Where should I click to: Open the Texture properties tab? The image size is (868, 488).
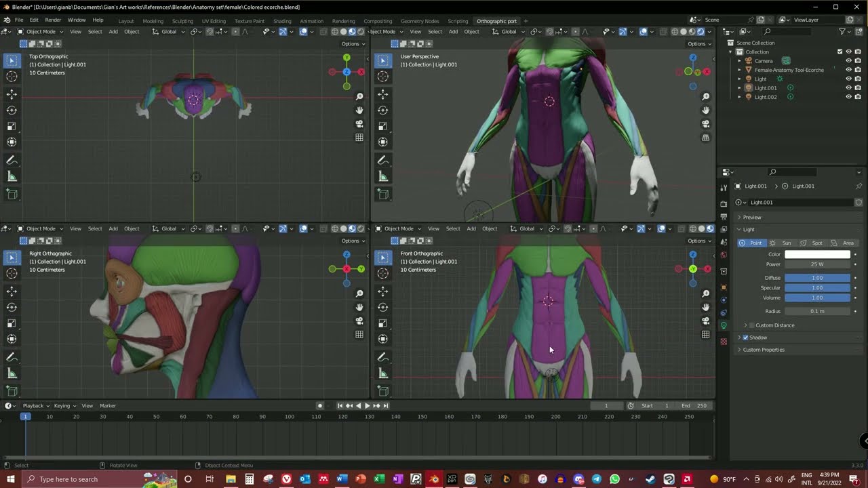[x=724, y=341]
